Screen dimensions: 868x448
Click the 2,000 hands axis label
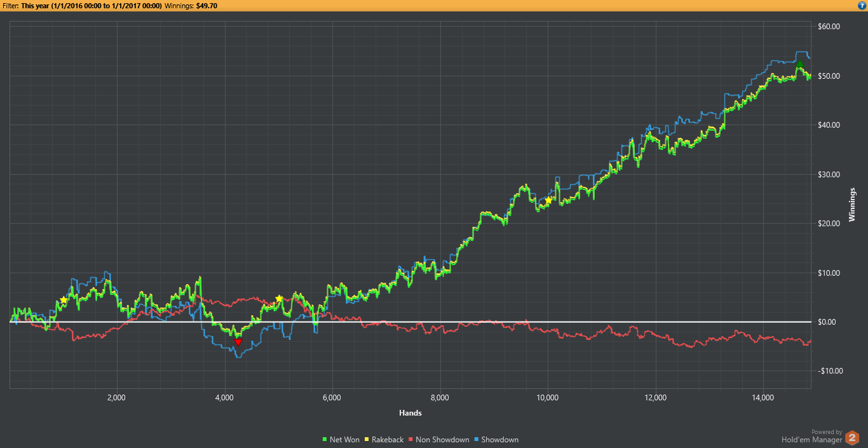[x=116, y=398]
